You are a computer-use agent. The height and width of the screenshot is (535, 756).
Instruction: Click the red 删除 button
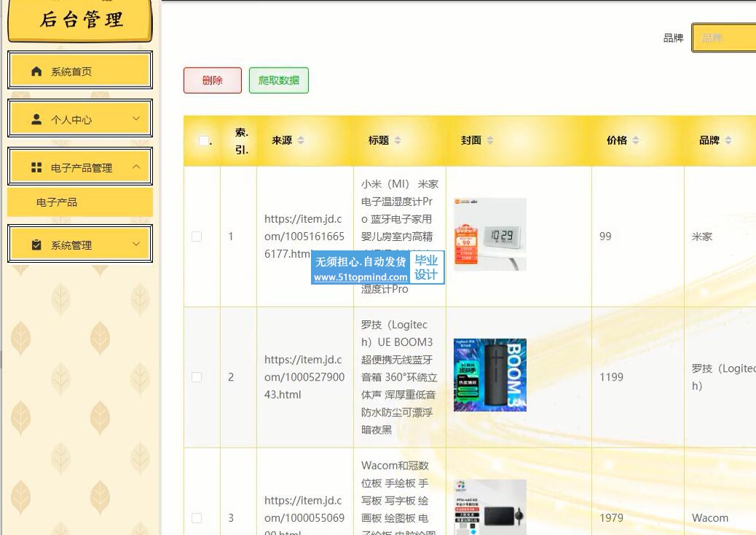[213, 80]
